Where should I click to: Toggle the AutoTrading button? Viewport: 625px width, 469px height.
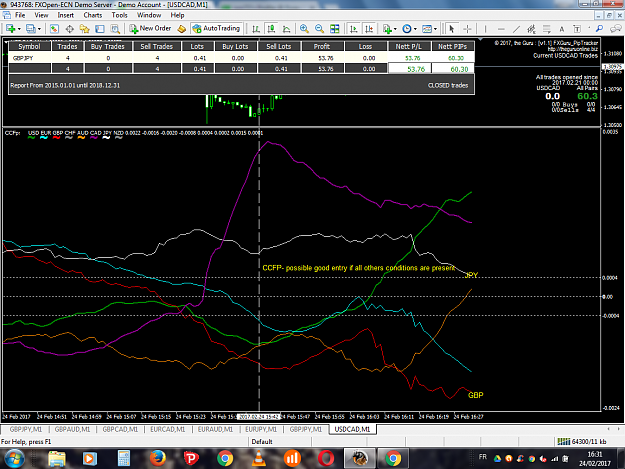pos(216,28)
